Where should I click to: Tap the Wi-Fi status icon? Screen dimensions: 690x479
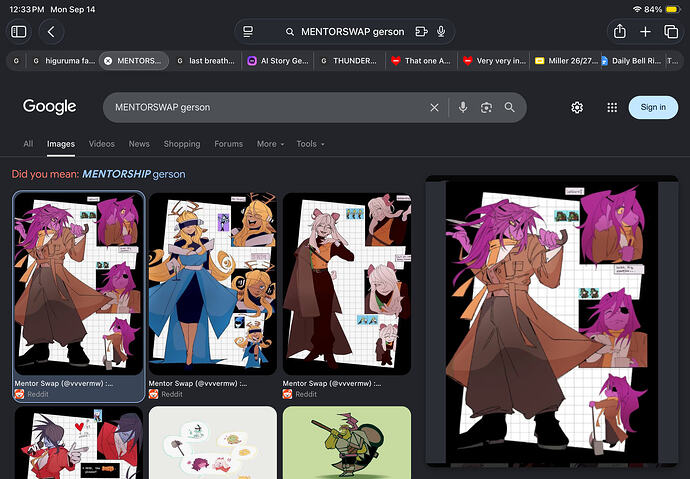point(637,9)
